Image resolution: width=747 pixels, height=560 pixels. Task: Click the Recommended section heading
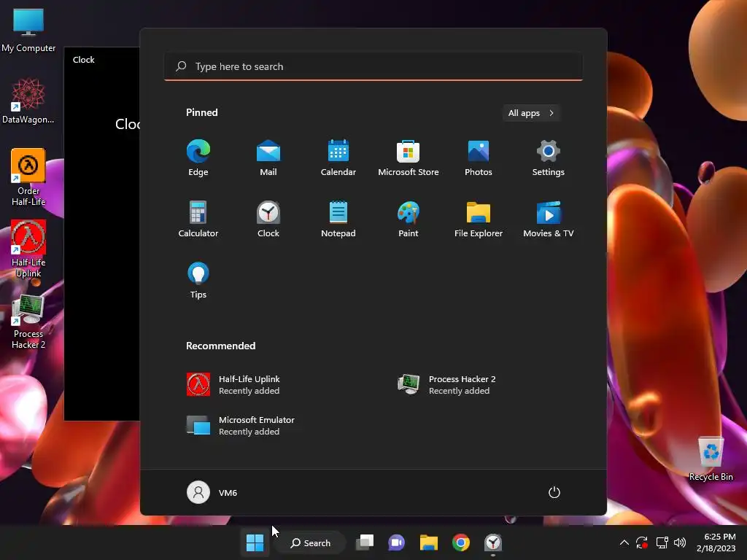pos(220,346)
